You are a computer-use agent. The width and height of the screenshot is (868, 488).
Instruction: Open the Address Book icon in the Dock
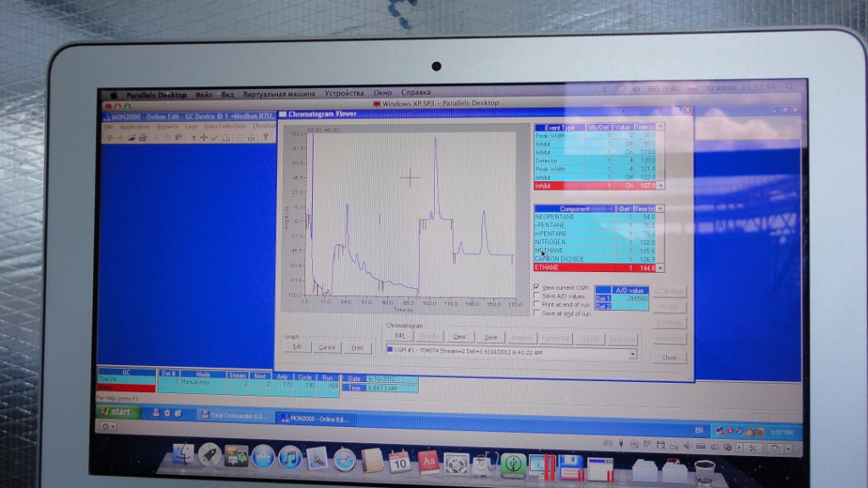371,462
